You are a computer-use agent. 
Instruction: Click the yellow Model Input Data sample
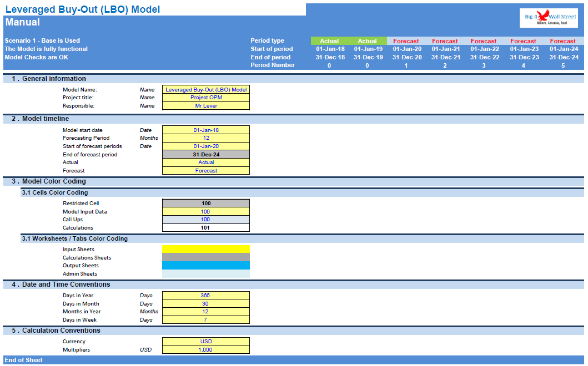[x=206, y=211]
